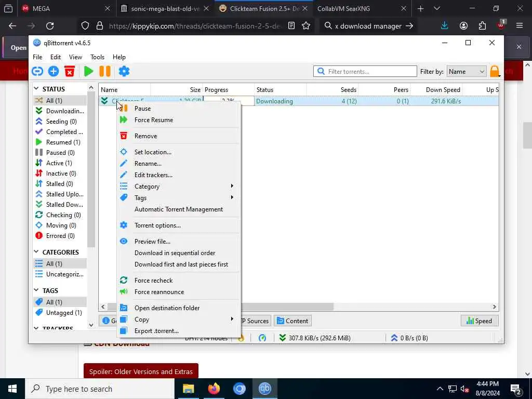Select Set location... in context menu
The width and height of the screenshot is (532, 399).
point(179,152)
